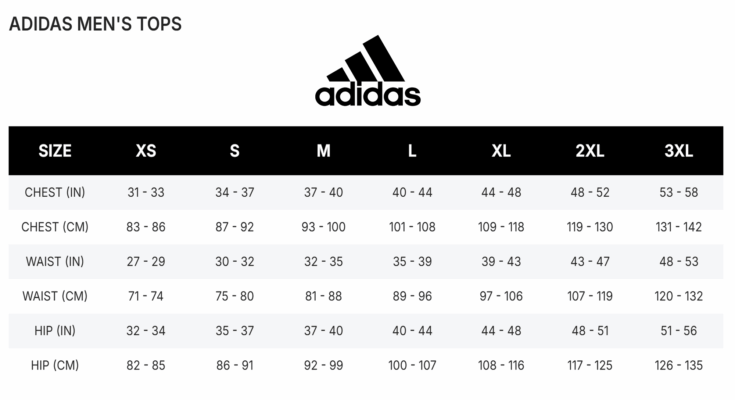Click the SIZE header cell
The image size is (735, 400).
pos(55,151)
